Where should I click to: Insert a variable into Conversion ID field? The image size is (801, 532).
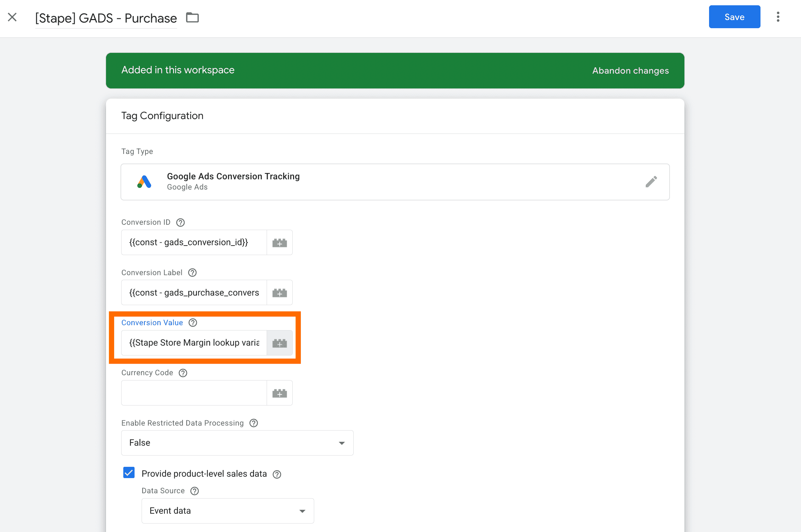279,242
